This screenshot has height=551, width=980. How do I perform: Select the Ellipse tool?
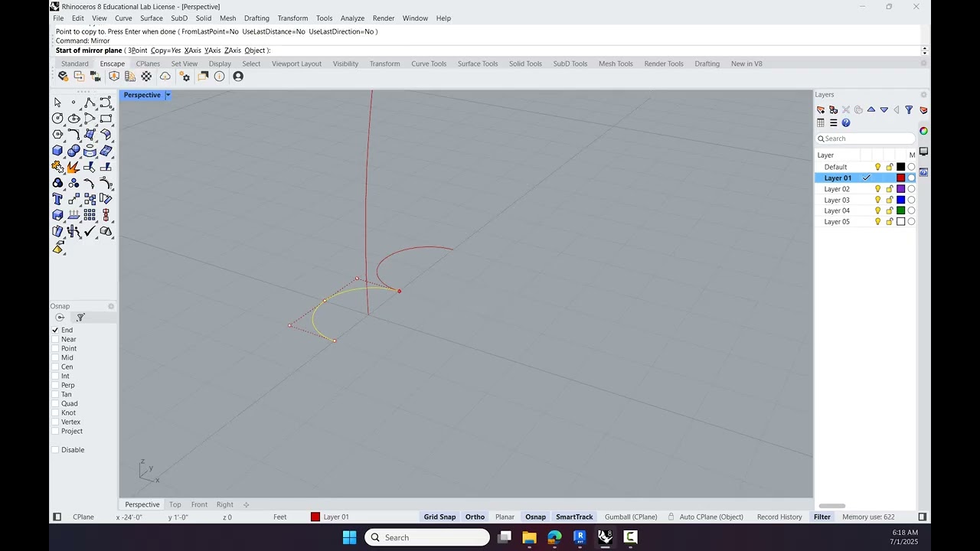(73, 119)
